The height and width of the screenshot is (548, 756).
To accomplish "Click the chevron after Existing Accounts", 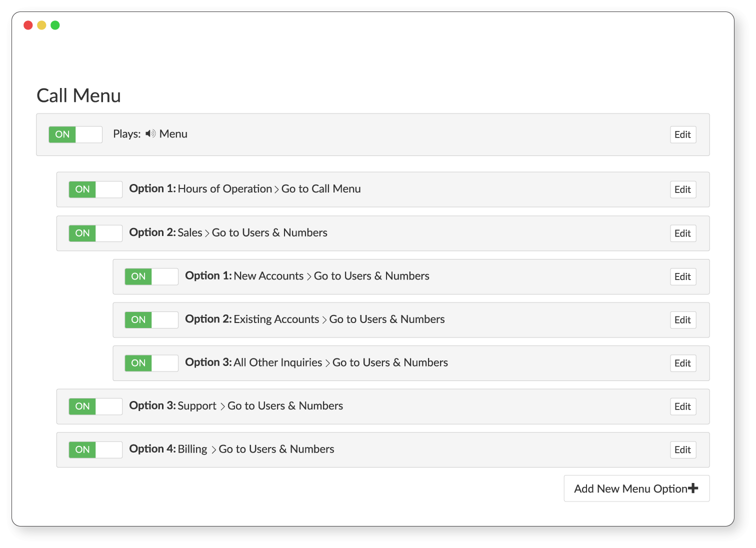I will coord(324,320).
